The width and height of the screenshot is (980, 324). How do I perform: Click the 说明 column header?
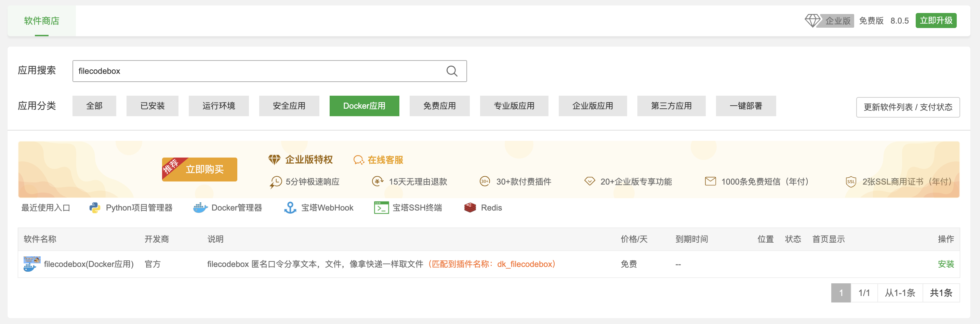pyautogui.click(x=215, y=239)
